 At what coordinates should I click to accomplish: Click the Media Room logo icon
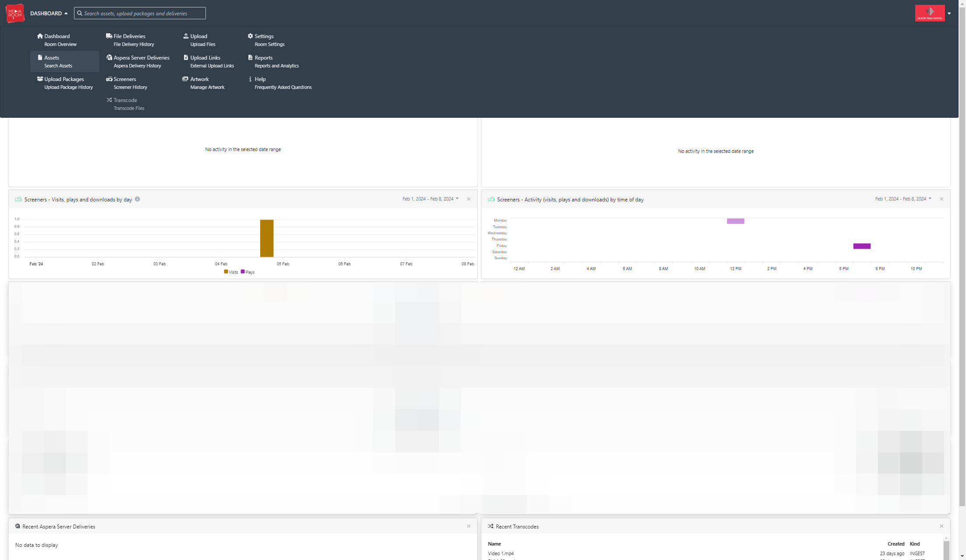[x=15, y=13]
